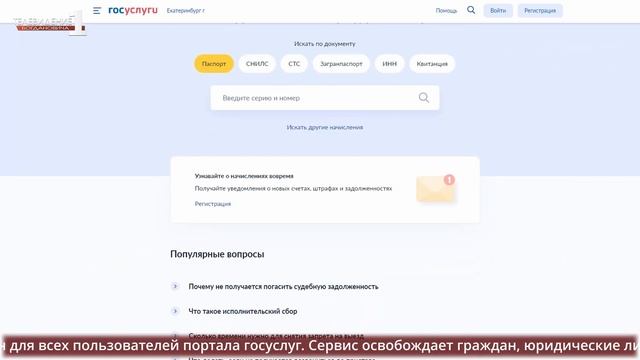Image resolution: width=640 pixels, height=360 pixels.
Task: Click the госуслуги logo
Action: (133, 11)
